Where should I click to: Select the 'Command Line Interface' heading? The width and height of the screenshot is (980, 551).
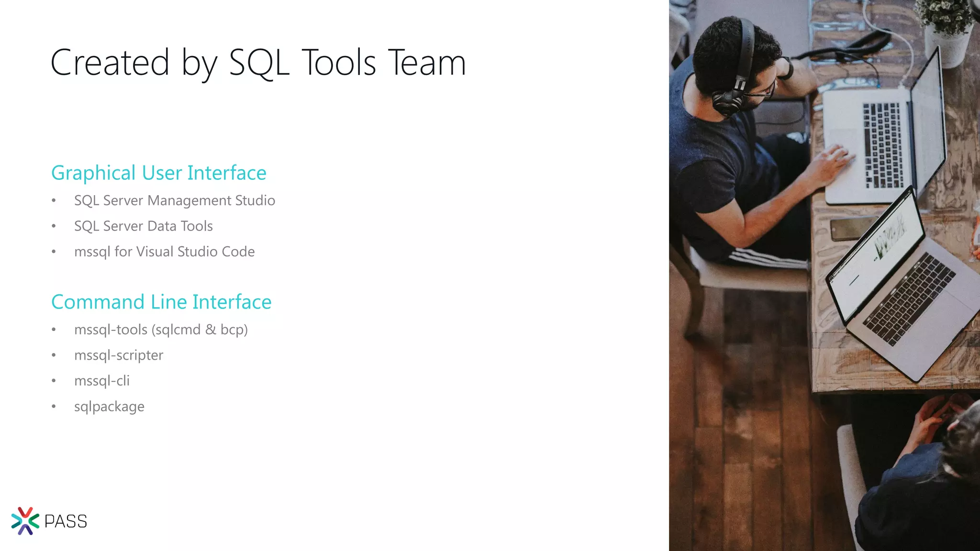coord(162,302)
